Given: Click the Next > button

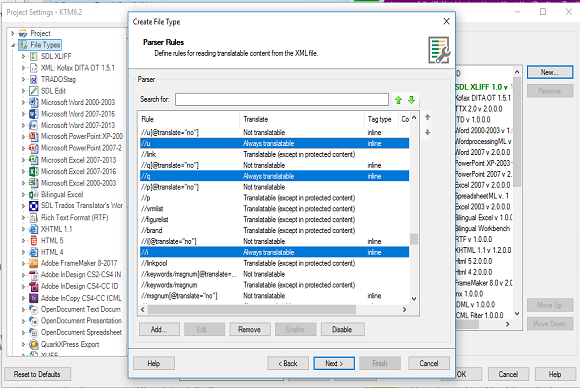Looking at the screenshot, I should (334, 363).
